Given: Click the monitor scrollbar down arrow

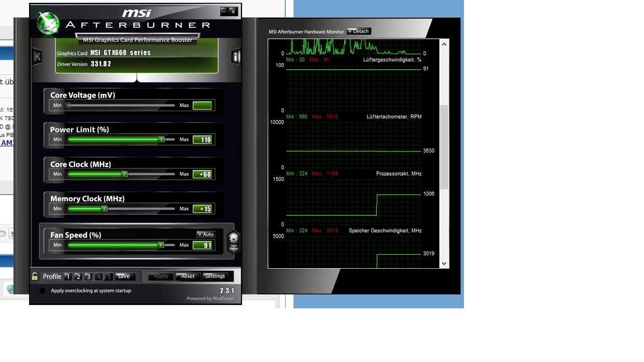Looking at the screenshot, I should 444,264.
